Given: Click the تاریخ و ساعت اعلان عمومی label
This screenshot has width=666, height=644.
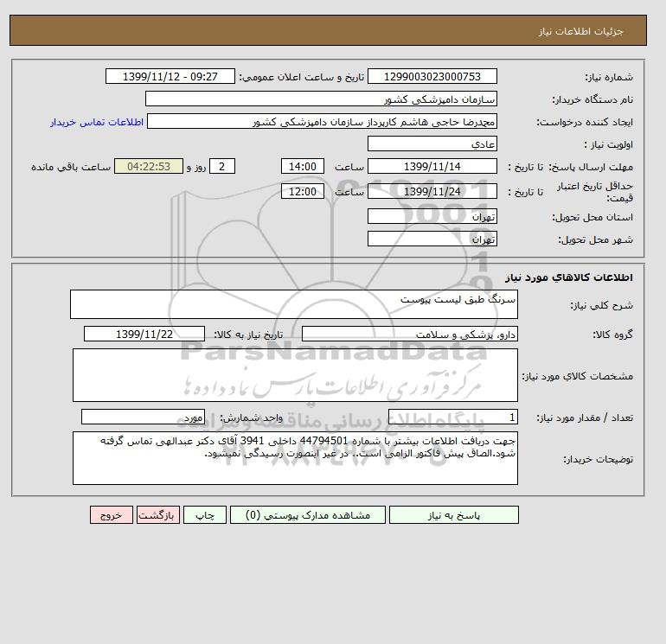Looking at the screenshot, I should [x=302, y=77].
